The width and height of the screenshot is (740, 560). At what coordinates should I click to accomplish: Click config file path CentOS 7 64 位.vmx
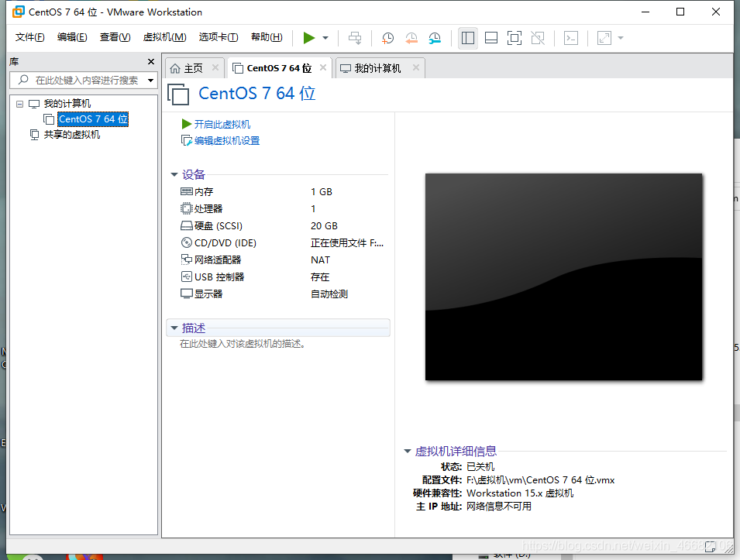click(540, 479)
